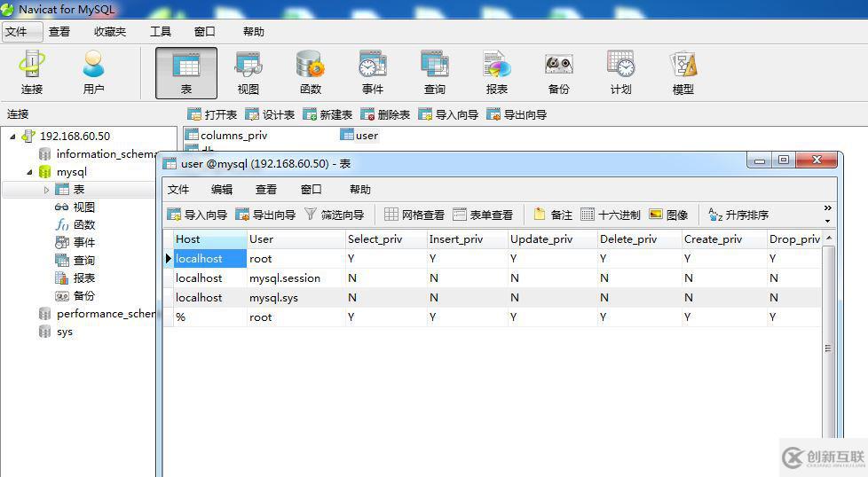The width and height of the screenshot is (868, 477).
Task: Click the 图像 image button
Action: point(668,215)
